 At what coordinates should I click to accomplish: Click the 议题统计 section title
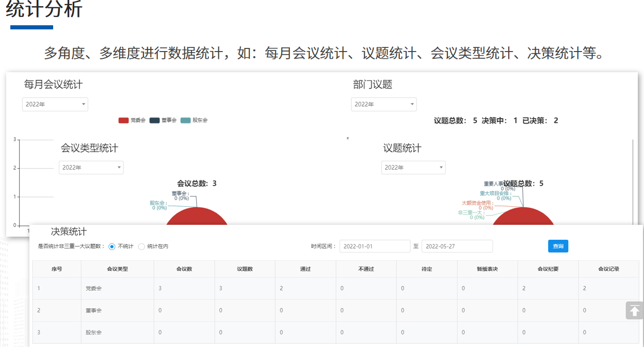click(403, 148)
